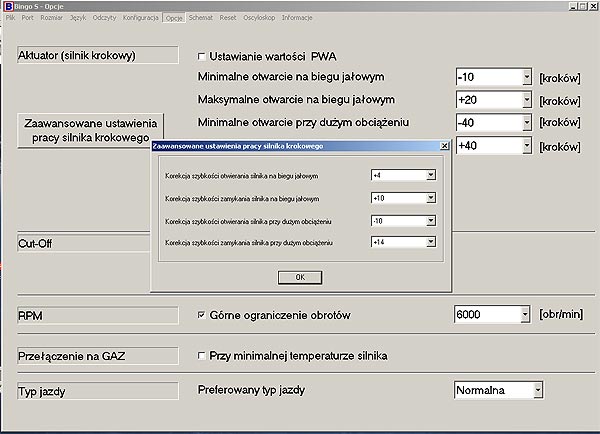Click OK in the advanced settings dialog
This screenshot has width=600, height=434.
[300, 277]
